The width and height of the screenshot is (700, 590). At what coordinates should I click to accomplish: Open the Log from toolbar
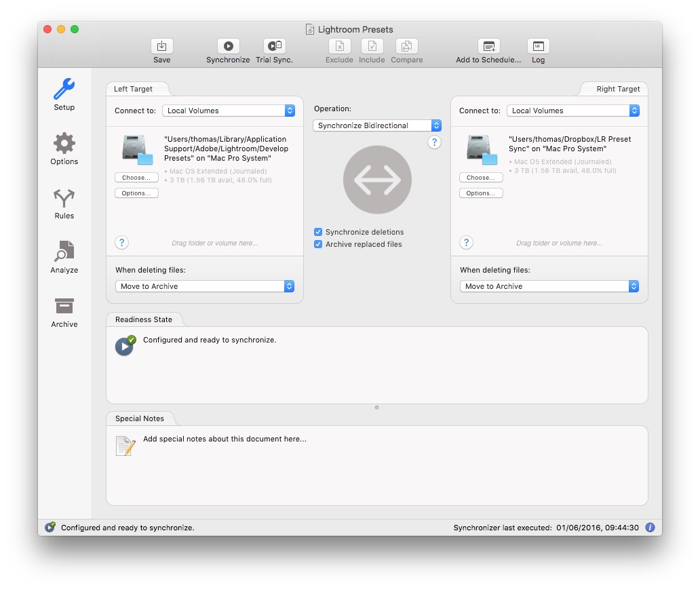pyautogui.click(x=538, y=46)
